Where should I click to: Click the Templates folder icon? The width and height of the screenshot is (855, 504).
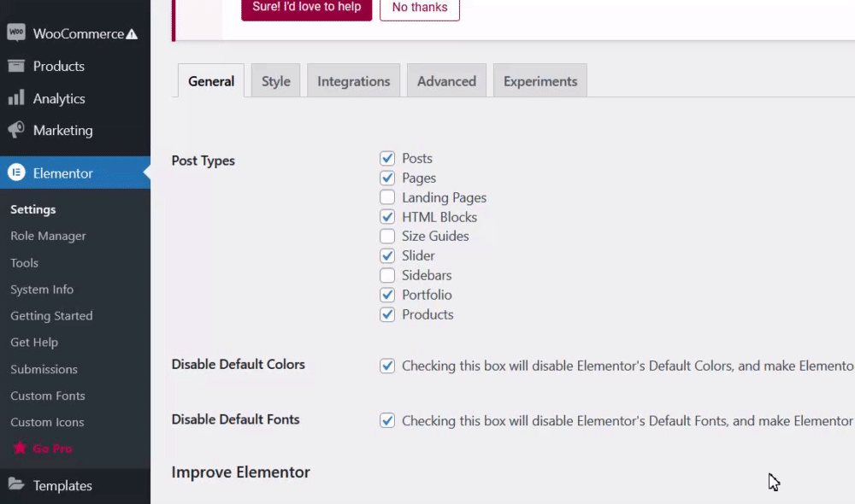pos(16,484)
